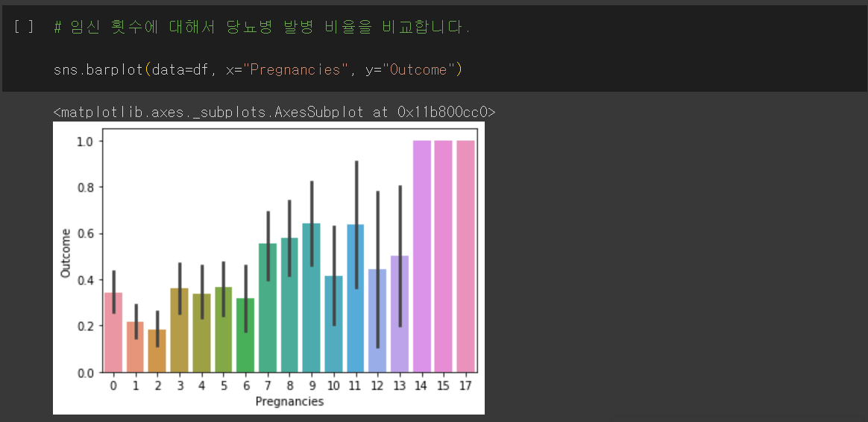The image size is (868, 422).
Task: Click the bar for 2 pregnancies
Action: pyautogui.click(x=157, y=350)
